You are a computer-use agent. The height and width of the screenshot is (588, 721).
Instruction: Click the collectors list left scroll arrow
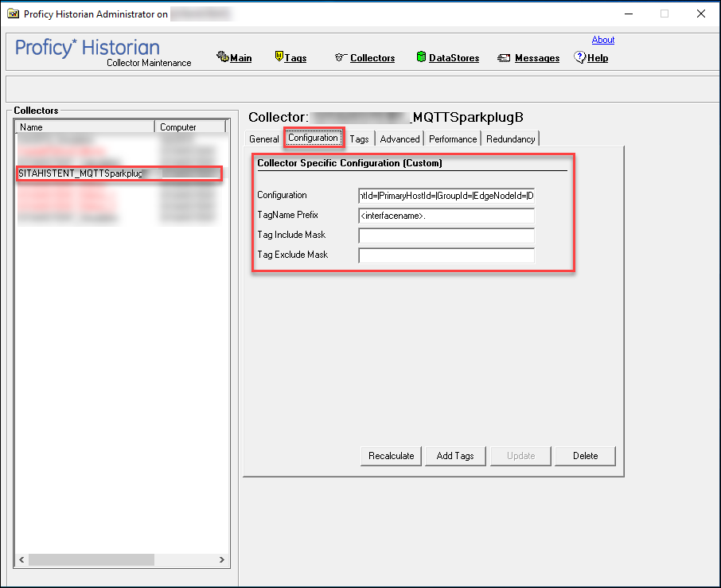(21, 559)
